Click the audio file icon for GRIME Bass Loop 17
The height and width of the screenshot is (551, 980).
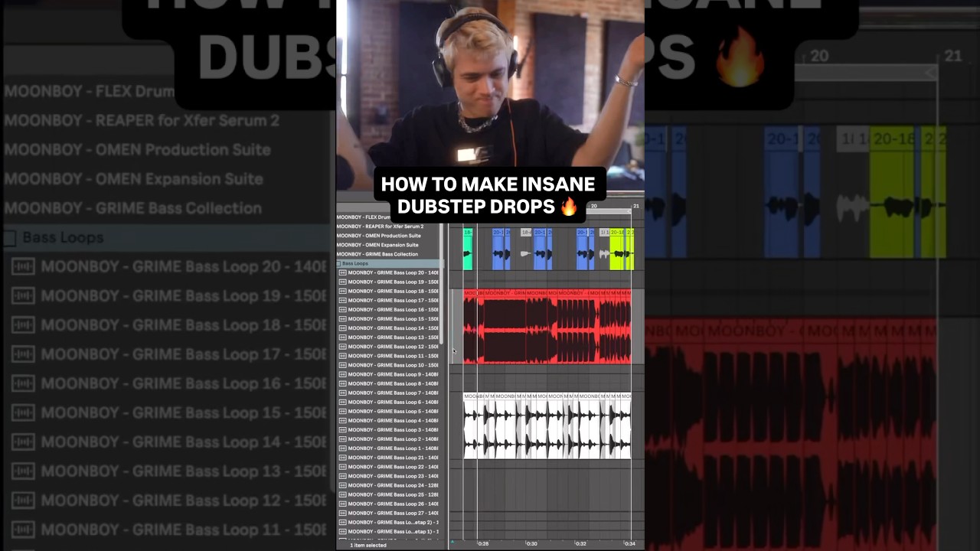[342, 300]
